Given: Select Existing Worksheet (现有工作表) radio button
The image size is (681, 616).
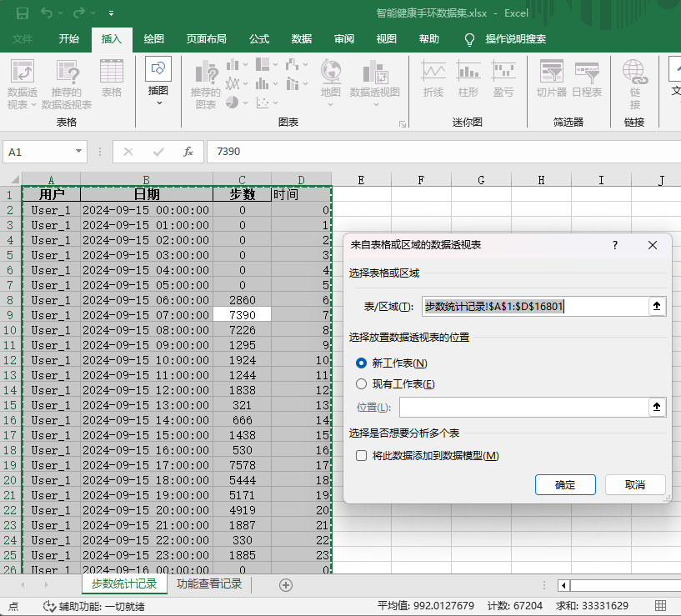Looking at the screenshot, I should (x=362, y=383).
